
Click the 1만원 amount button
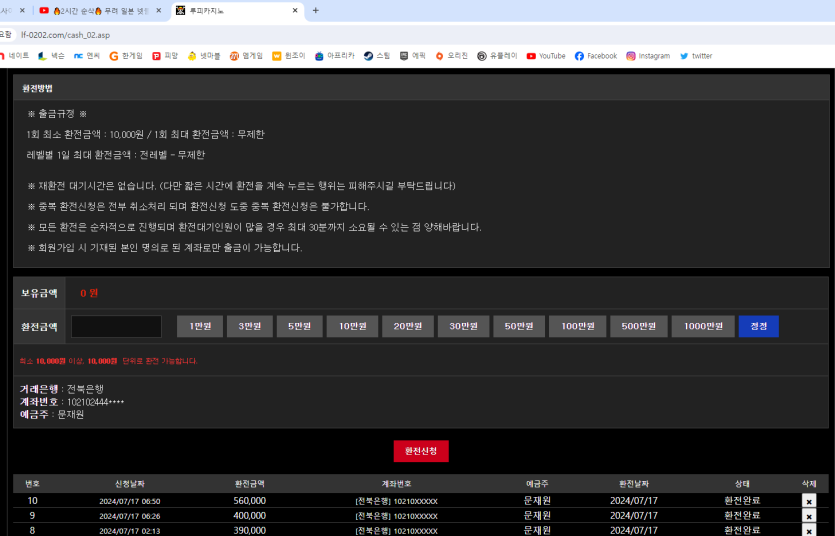(x=199, y=326)
